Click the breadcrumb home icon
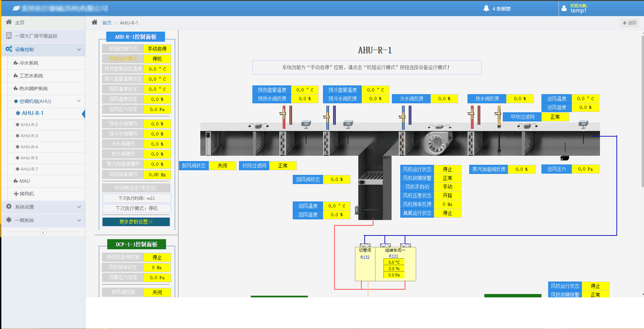The width and height of the screenshot is (644, 329). point(94,23)
